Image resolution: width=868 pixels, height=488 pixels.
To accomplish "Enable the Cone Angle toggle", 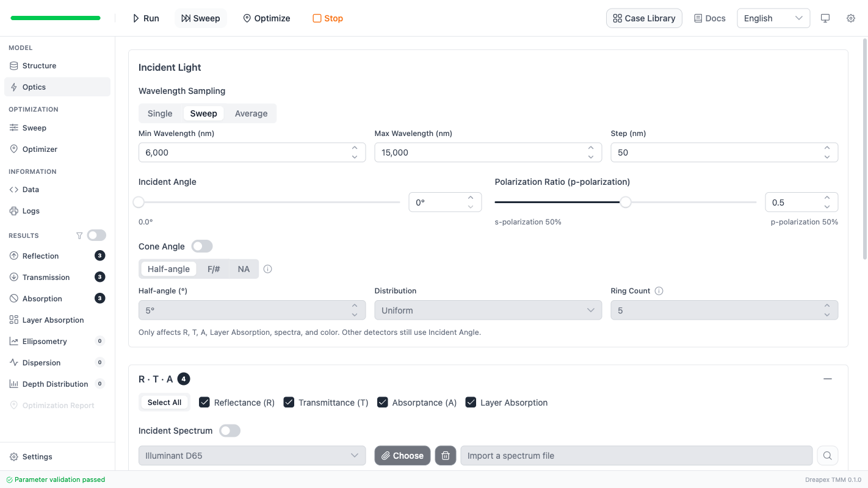I will coord(202,246).
